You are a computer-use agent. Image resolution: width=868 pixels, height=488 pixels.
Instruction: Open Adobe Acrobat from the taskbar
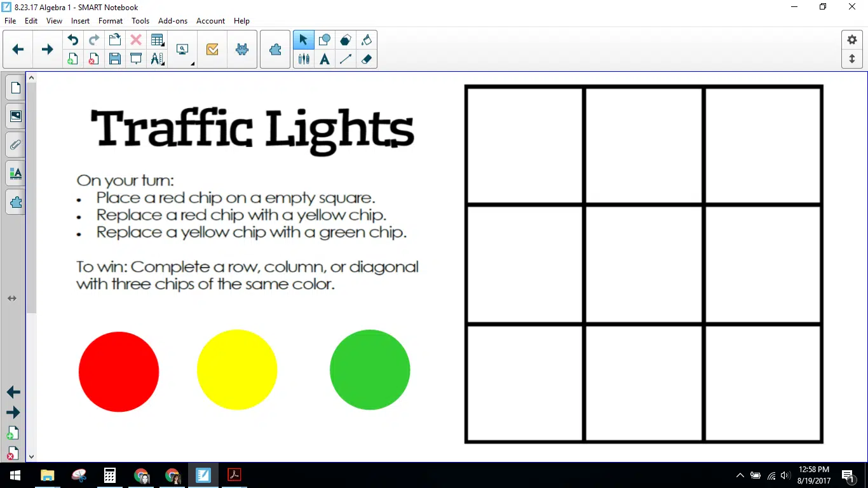pyautogui.click(x=234, y=475)
